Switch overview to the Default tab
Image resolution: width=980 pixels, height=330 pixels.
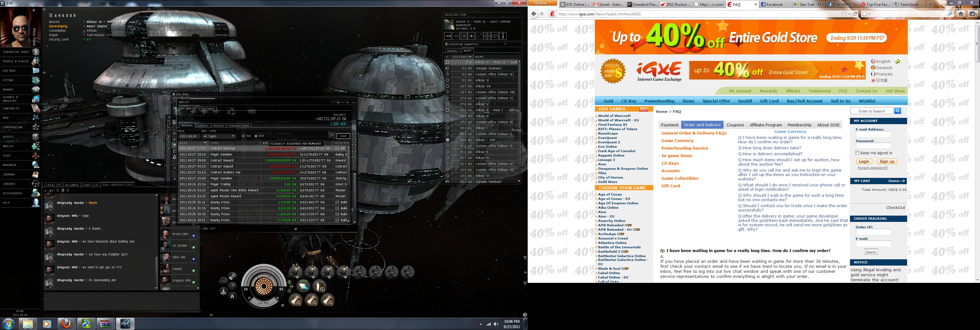pos(453,51)
